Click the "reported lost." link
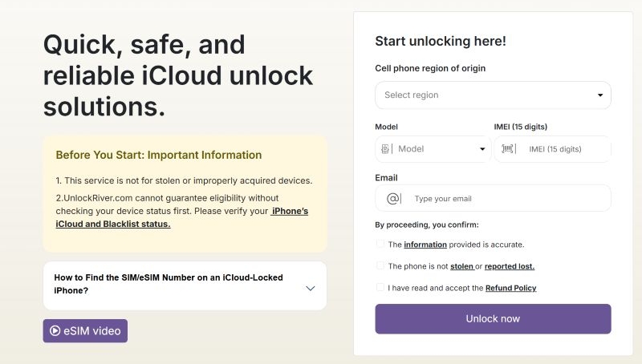This screenshot has height=364, width=642. click(510, 266)
